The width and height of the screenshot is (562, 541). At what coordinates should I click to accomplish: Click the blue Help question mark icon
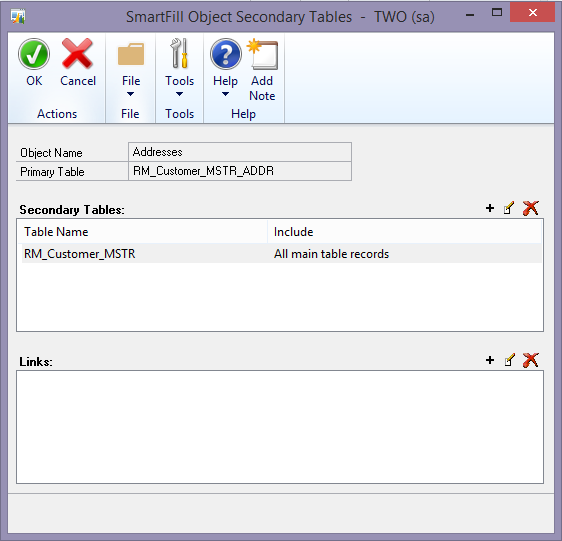tap(225, 54)
